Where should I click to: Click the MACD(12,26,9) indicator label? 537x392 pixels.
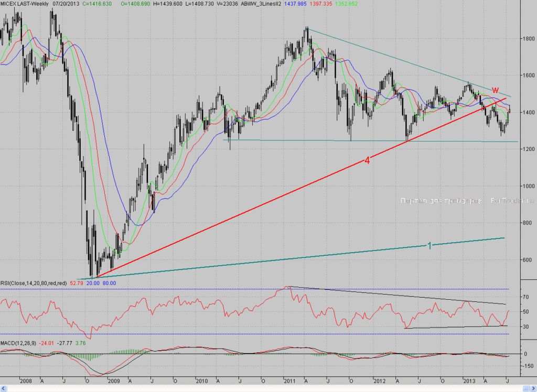(x=18, y=343)
